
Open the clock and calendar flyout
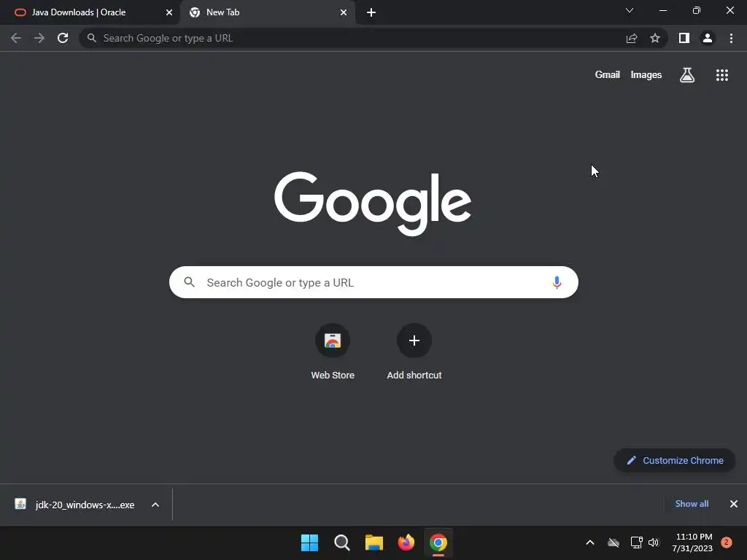tap(692, 542)
